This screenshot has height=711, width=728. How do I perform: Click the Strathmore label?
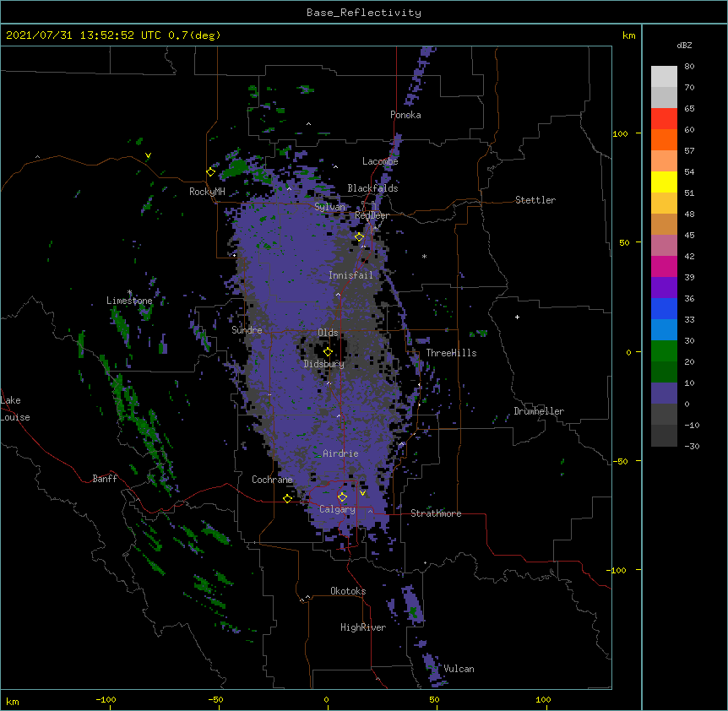(x=436, y=513)
